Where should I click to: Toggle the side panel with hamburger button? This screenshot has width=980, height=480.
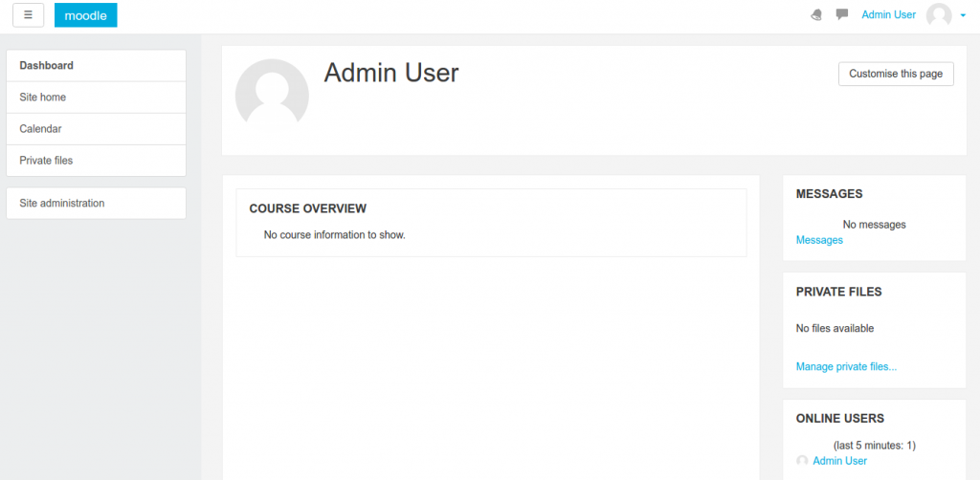[x=28, y=15]
